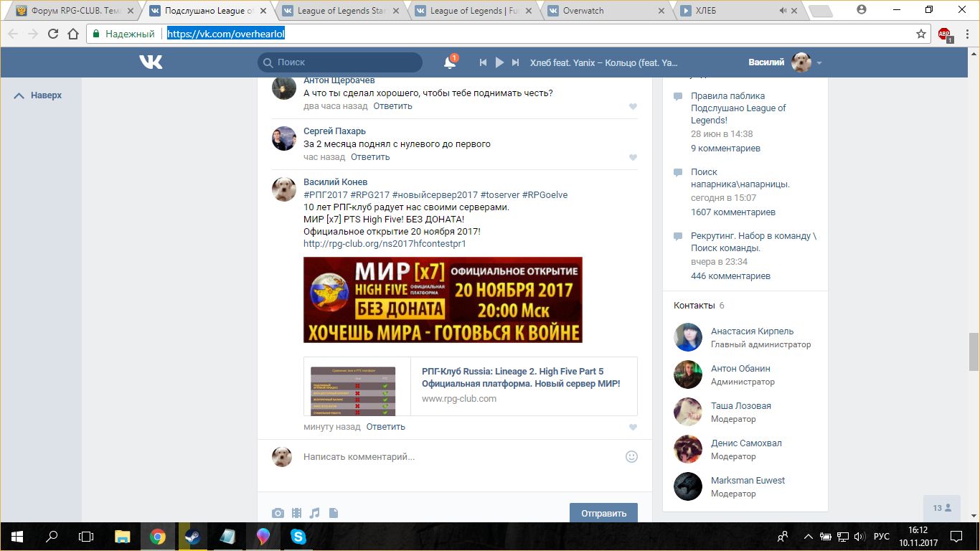This screenshot has width=980, height=551.
Task: Open the friends online chat widget showing 13
Action: click(942, 508)
